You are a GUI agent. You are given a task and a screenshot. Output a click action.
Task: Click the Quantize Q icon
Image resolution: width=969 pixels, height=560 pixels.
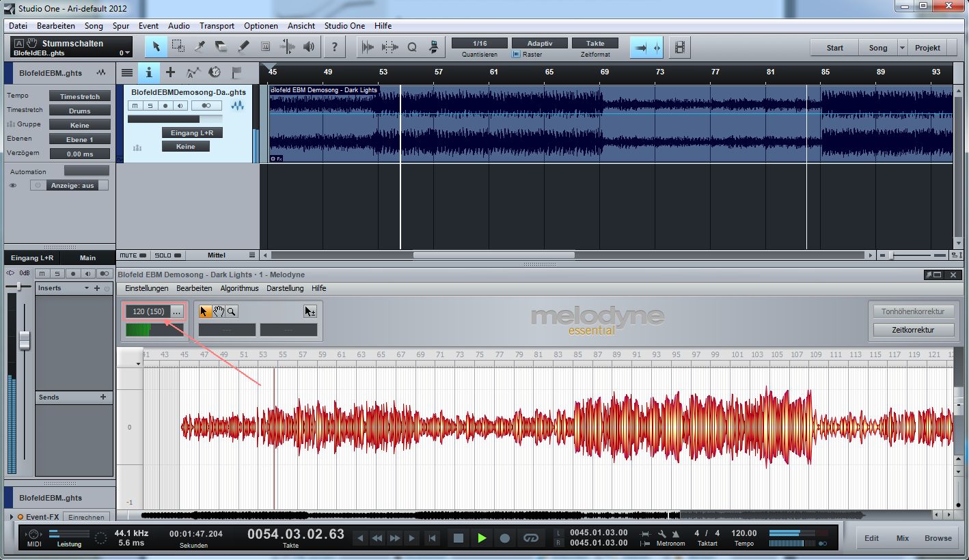(412, 47)
